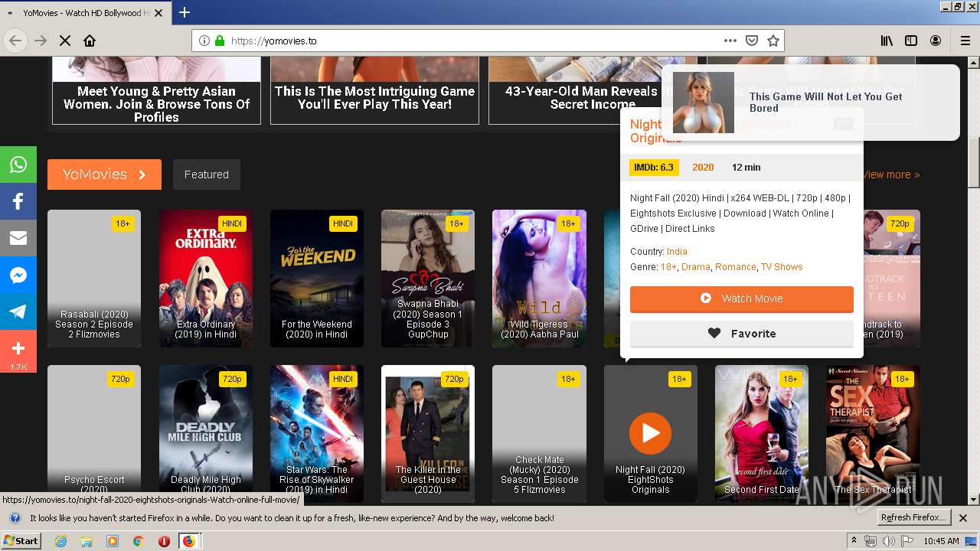
Task: Open the Romance genre link
Action: (x=735, y=267)
